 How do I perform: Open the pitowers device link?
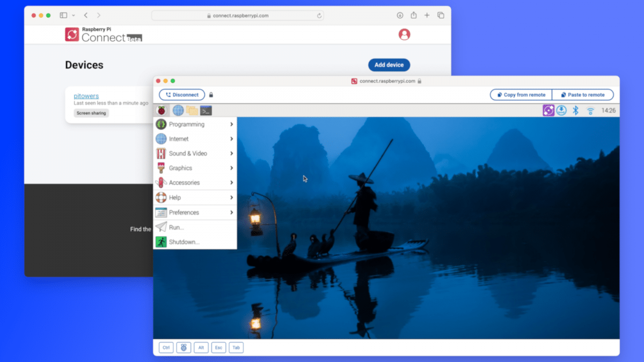pyautogui.click(x=86, y=96)
